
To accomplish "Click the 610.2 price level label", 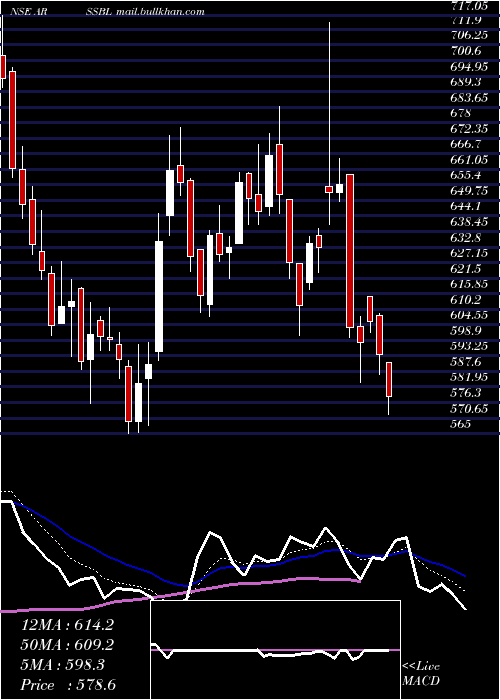I will point(467,299).
